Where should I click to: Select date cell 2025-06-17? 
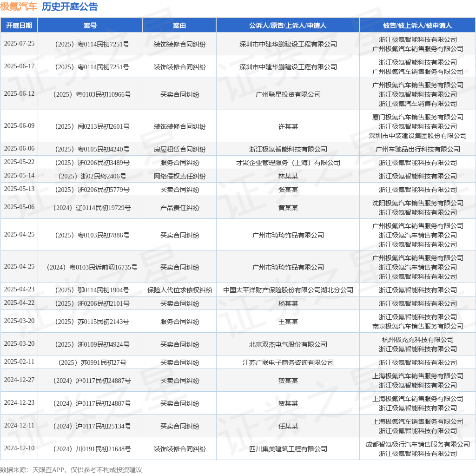pos(19,66)
